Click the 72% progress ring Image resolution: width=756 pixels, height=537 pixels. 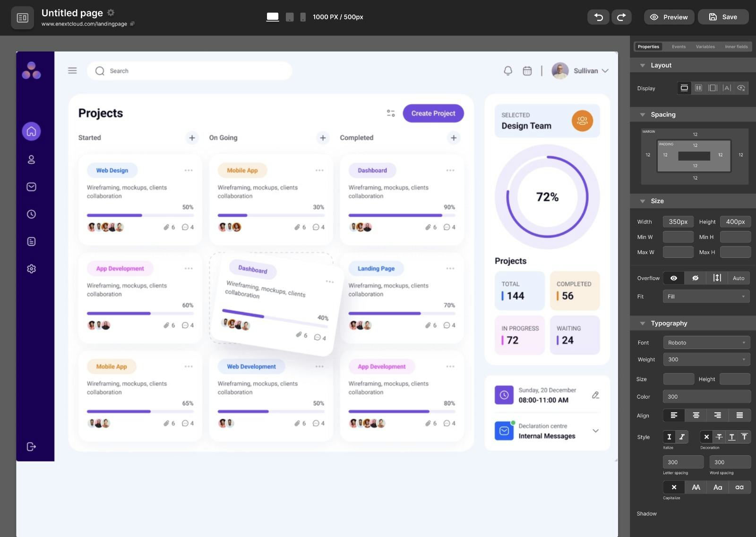(547, 197)
